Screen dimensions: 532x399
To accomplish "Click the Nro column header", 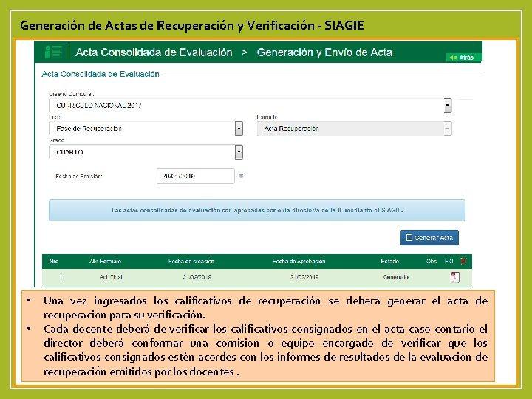I will pyautogui.click(x=54, y=262).
